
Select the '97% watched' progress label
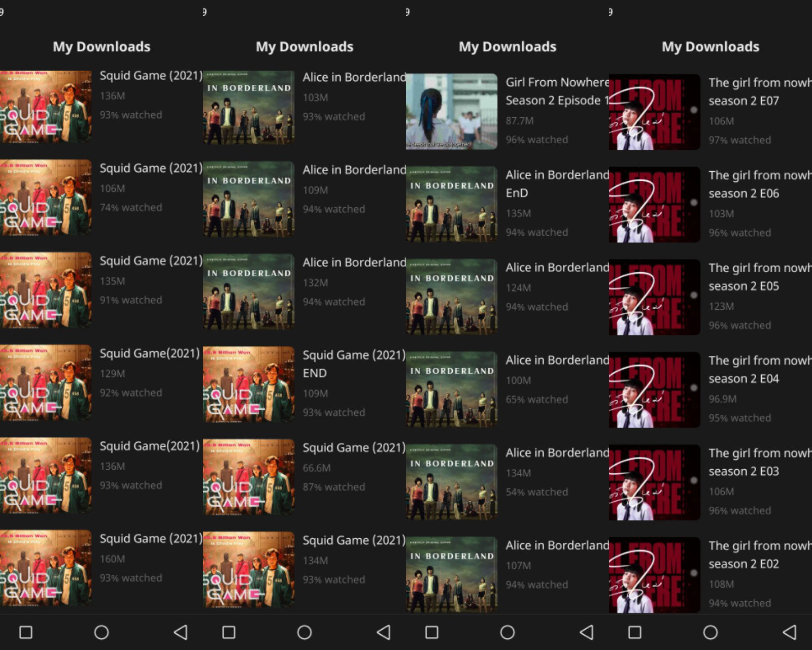[x=740, y=140]
